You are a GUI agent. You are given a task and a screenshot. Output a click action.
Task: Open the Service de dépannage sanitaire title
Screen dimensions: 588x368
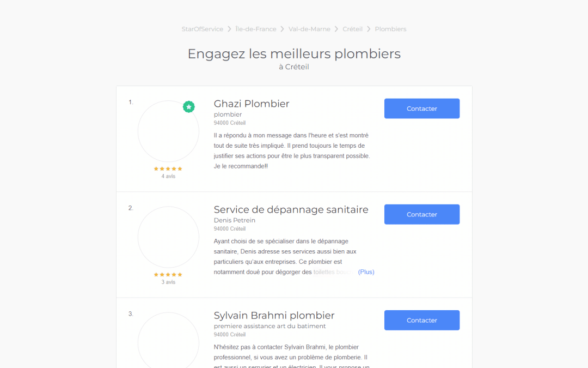point(291,209)
